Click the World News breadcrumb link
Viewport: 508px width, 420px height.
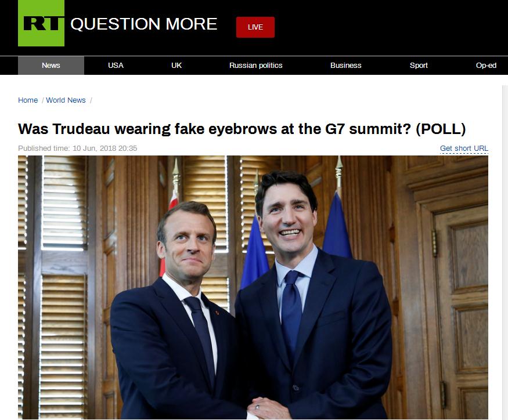coord(66,100)
